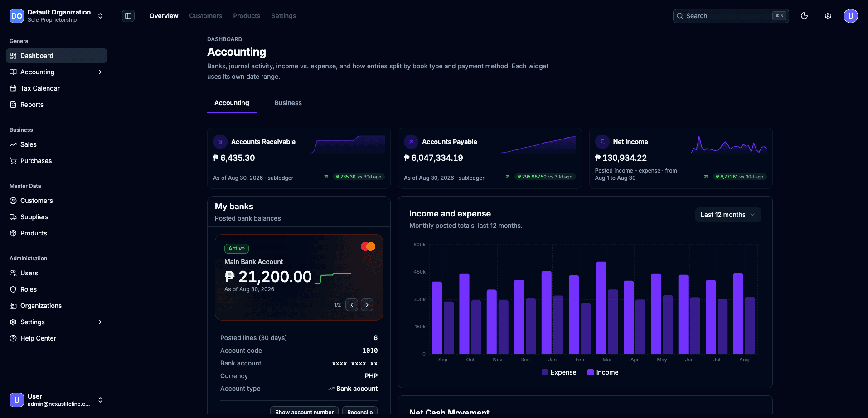868x418 pixels.
Task: Open the Overview top navigation item
Action: point(164,16)
